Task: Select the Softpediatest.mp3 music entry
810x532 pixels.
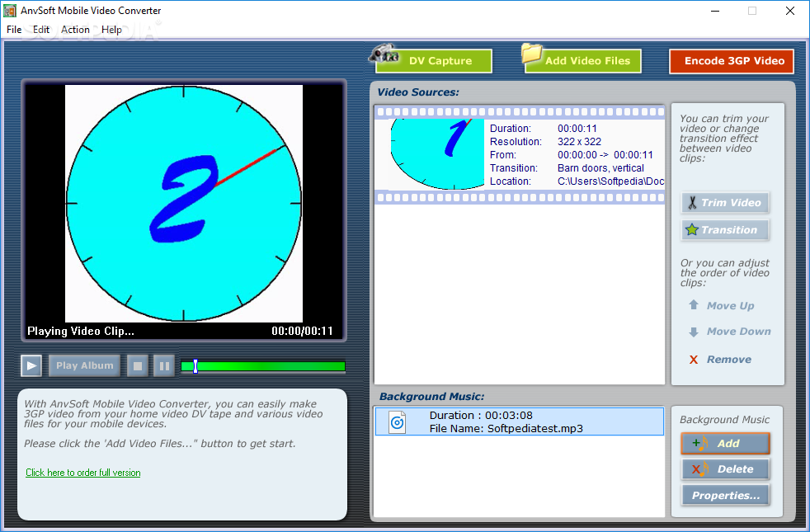Action: [x=519, y=421]
